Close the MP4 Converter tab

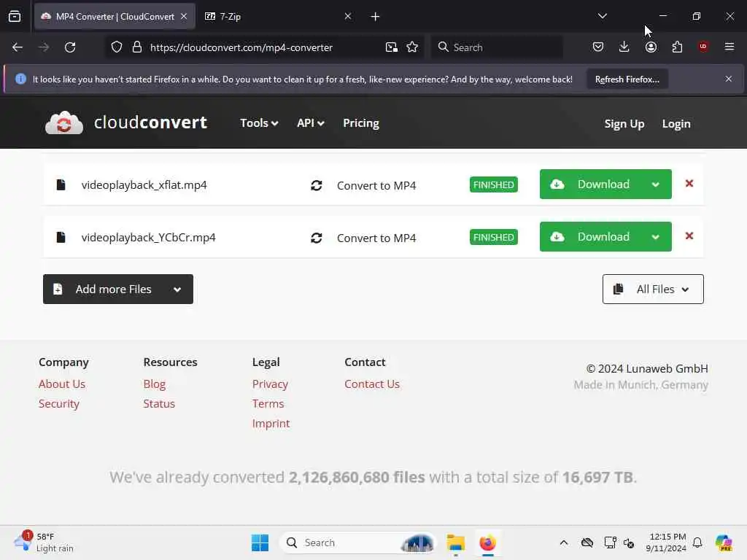click(x=184, y=16)
